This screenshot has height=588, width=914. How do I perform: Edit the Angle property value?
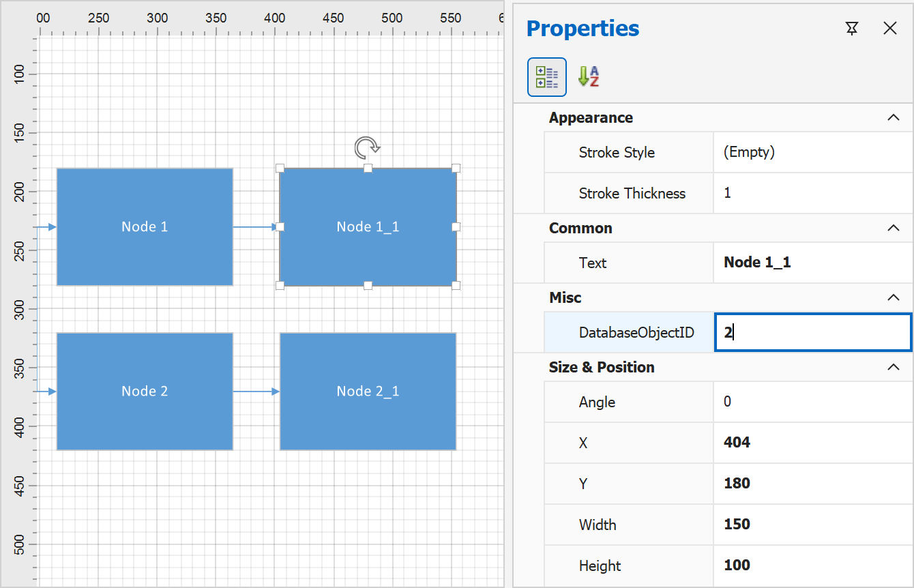tap(813, 402)
